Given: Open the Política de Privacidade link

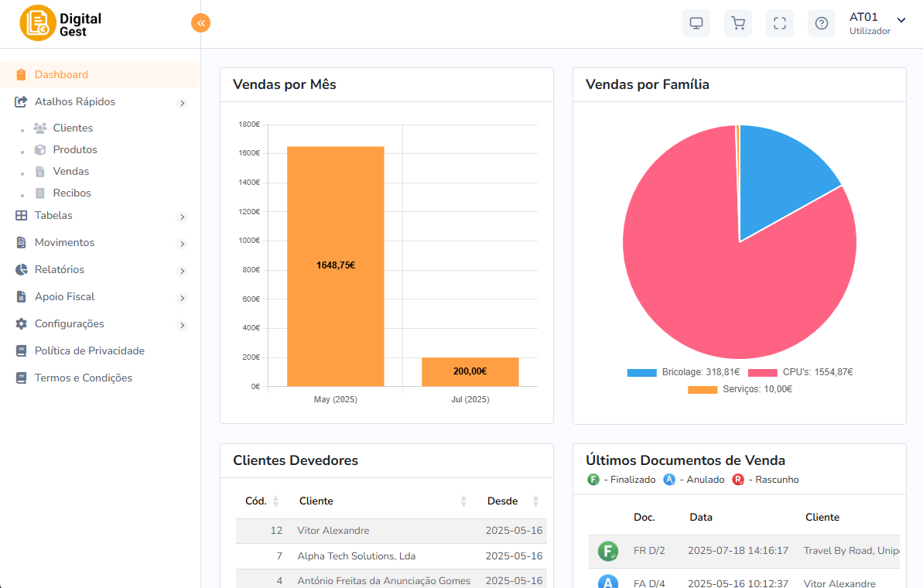Looking at the screenshot, I should [x=89, y=351].
